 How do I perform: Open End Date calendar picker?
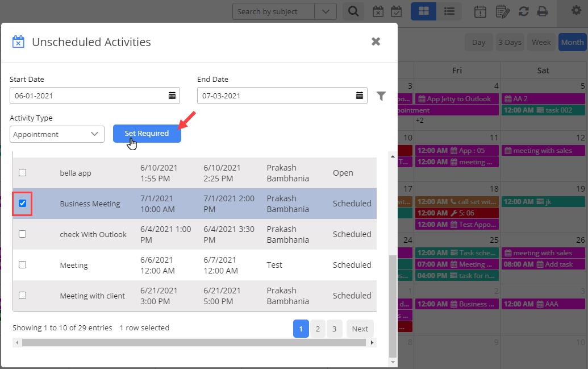360,96
